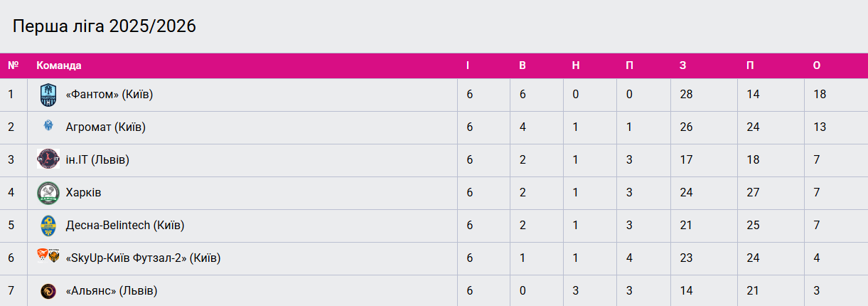
Task: Click the Альянс (Львів) team logo
Action: pos(48,291)
